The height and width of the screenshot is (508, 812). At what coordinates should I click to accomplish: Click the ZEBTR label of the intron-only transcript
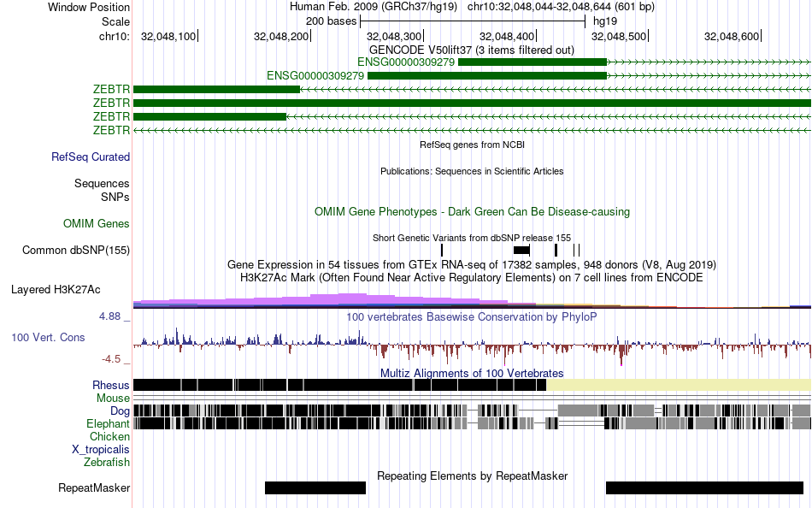tap(111, 131)
